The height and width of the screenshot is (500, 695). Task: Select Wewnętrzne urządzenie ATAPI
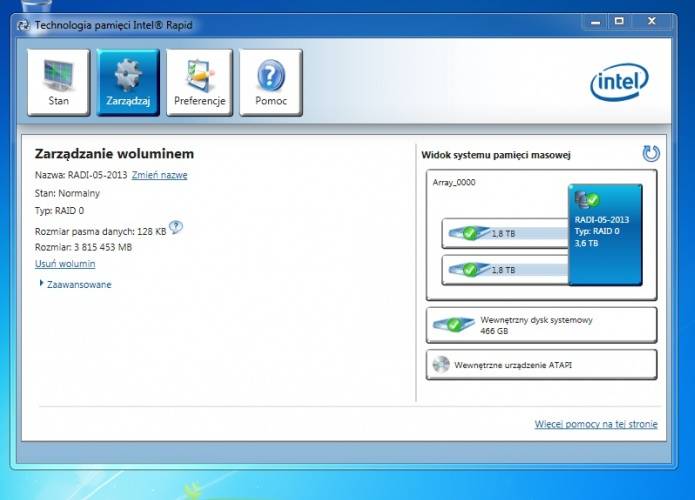tap(541, 365)
